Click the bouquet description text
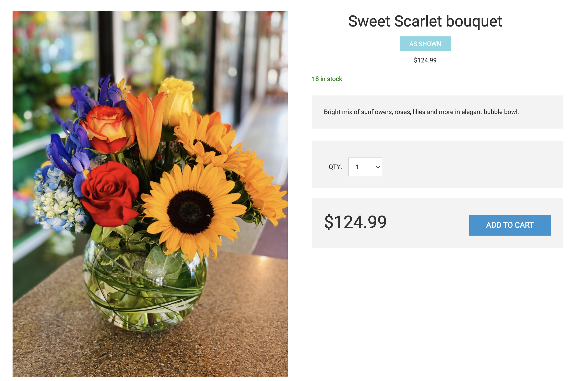The height and width of the screenshot is (381, 588). tap(421, 112)
